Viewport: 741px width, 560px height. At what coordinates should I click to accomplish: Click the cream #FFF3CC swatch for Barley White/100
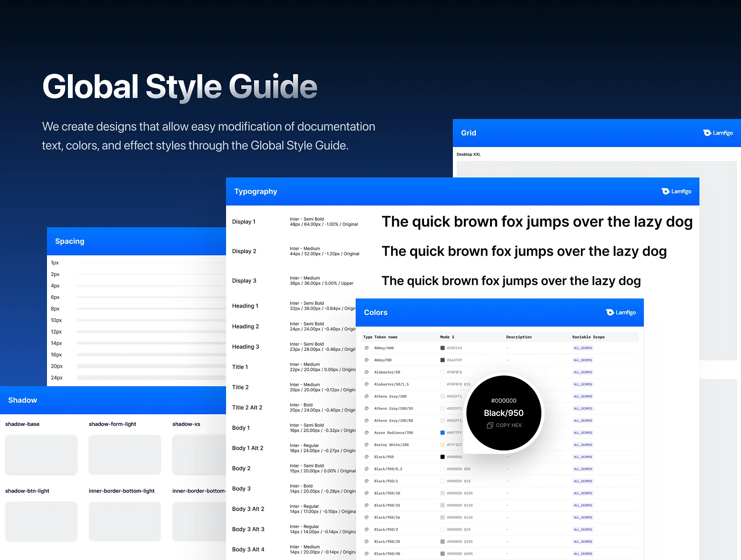[443, 445]
